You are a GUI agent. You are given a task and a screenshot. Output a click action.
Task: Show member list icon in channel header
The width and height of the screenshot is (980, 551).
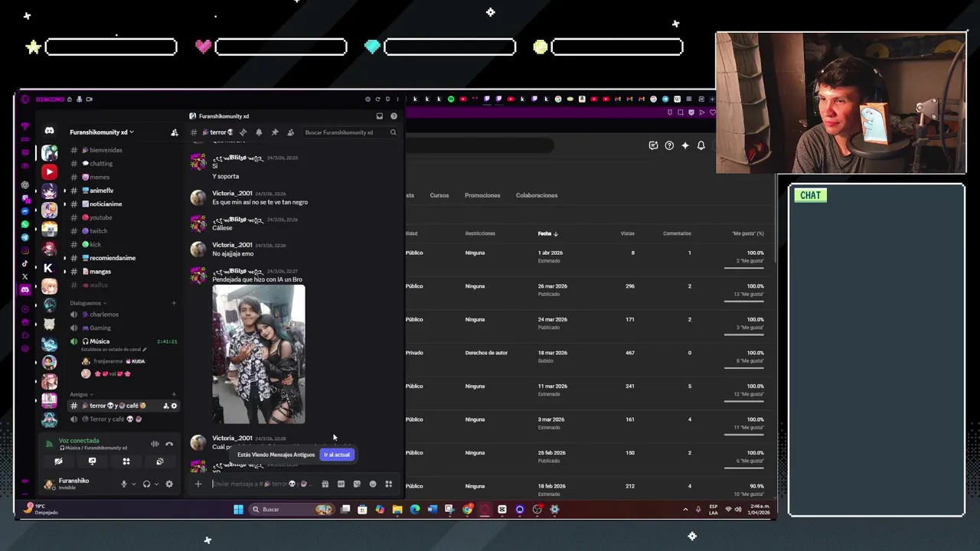[290, 132]
